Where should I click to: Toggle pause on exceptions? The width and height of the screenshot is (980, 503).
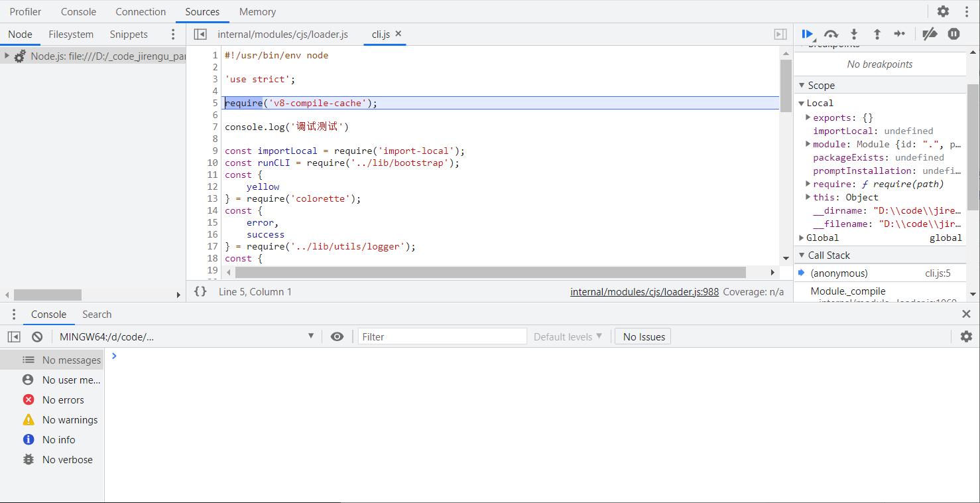click(x=953, y=34)
